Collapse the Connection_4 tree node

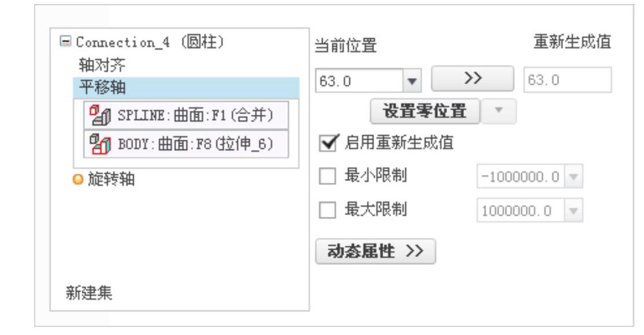(x=65, y=41)
